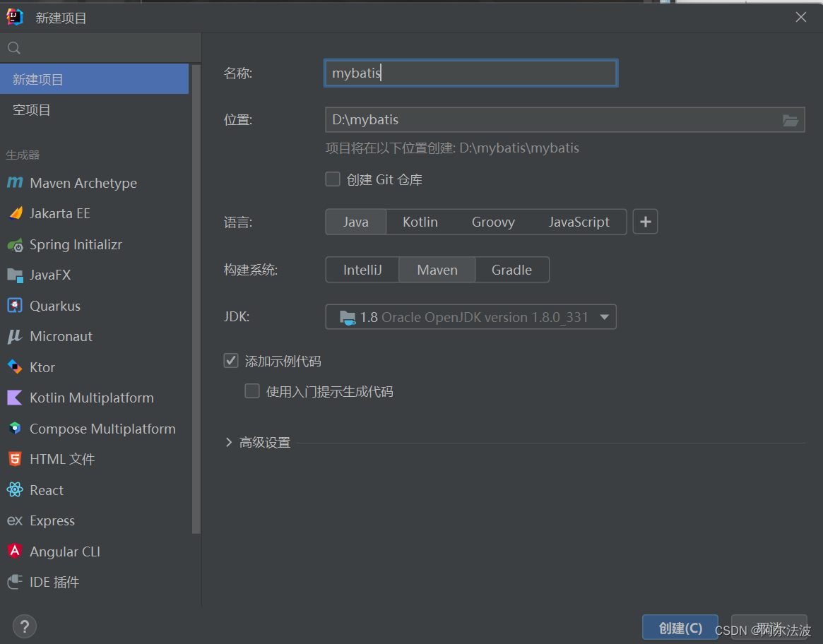This screenshot has height=644, width=823.
Task: Select Kotlin as the language
Action: [x=420, y=222]
